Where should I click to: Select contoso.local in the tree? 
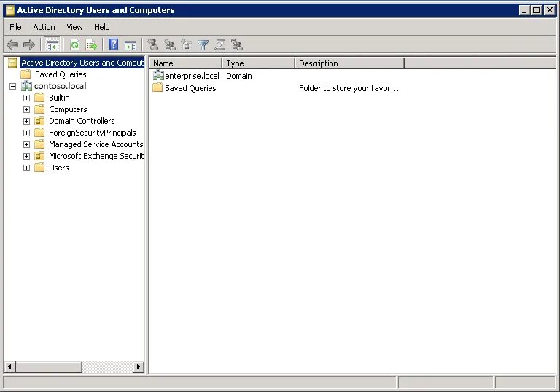(x=60, y=86)
